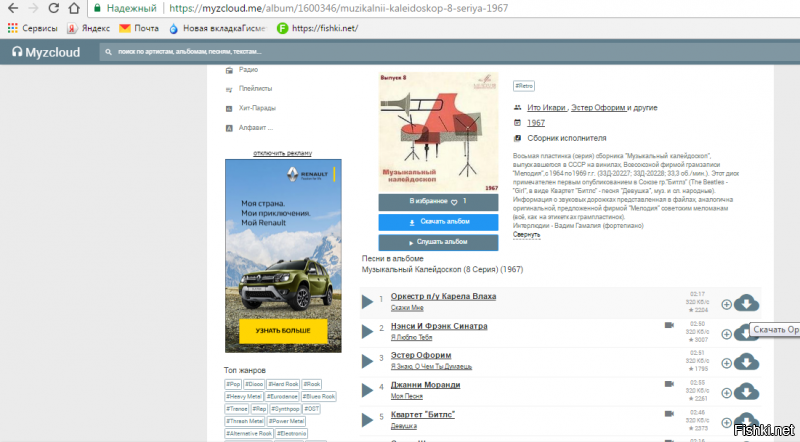Open the 1967 year link
Viewport: 800px width, 442px height.
click(536, 123)
